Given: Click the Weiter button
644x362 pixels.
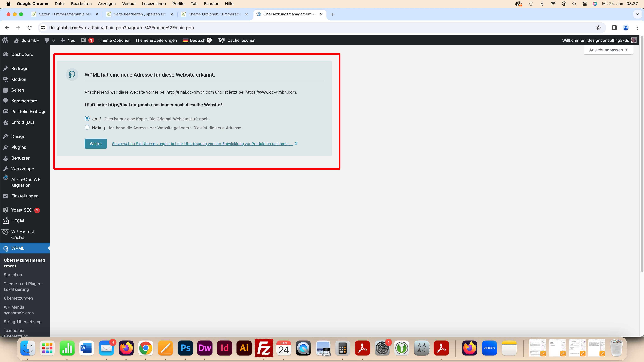Looking at the screenshot, I should [95, 144].
